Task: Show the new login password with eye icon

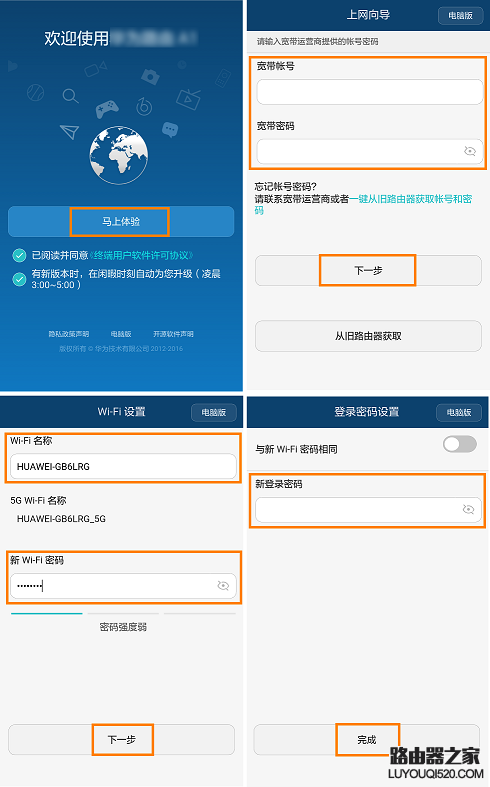Action: point(468,510)
